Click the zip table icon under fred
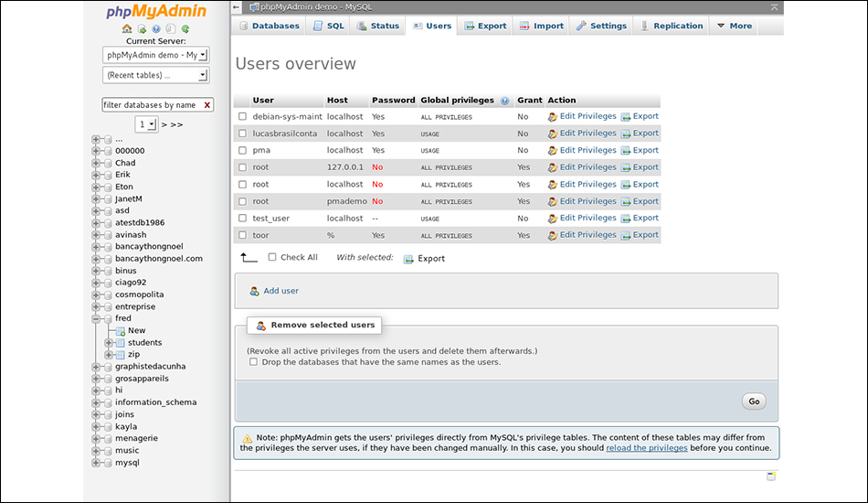The image size is (868, 503). pos(120,355)
